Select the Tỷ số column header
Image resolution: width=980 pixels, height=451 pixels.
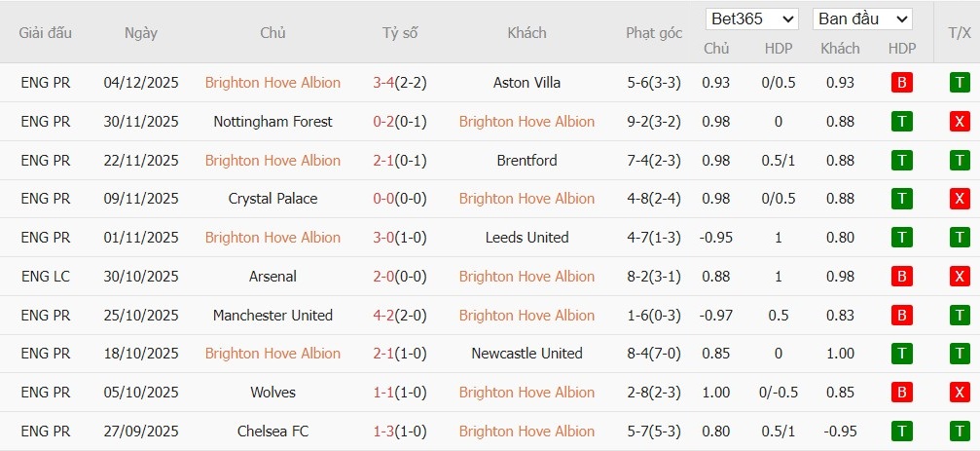click(x=399, y=32)
